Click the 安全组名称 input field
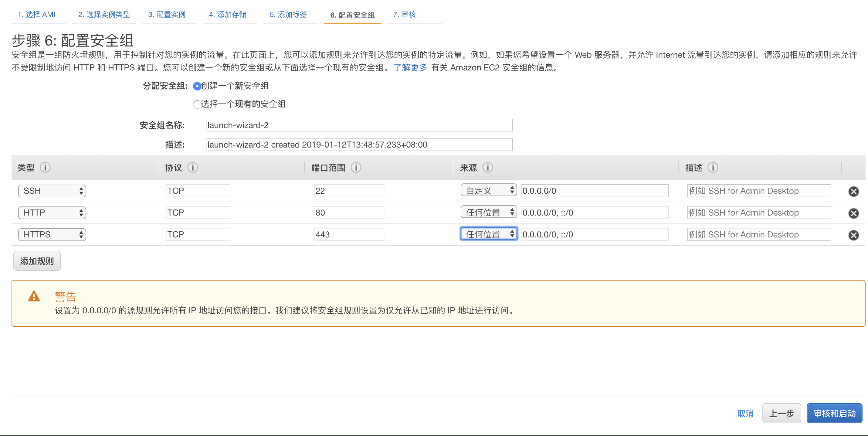The width and height of the screenshot is (868, 436). [x=359, y=125]
